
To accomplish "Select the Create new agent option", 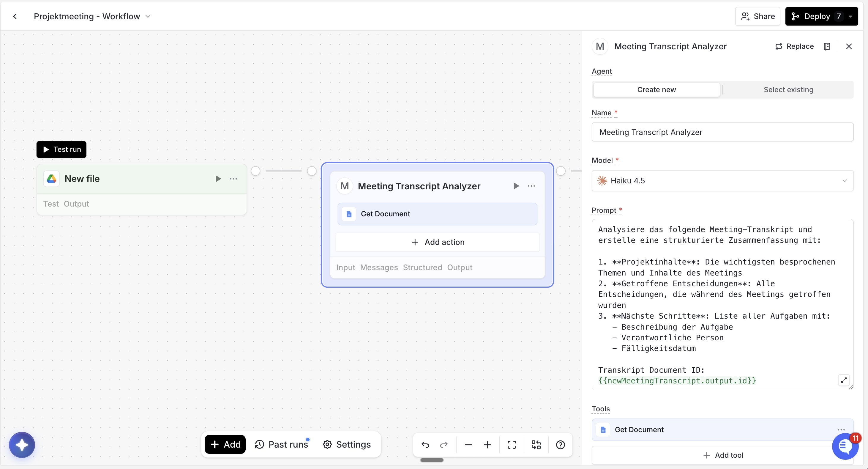I will (x=656, y=90).
